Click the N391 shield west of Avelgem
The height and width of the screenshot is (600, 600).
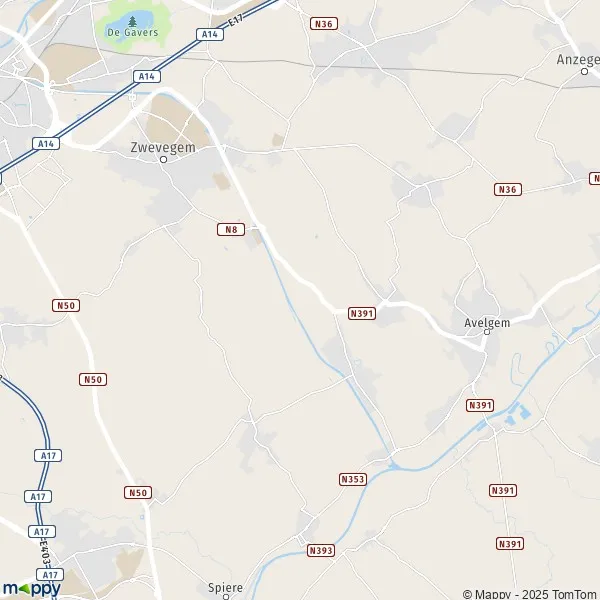(x=362, y=313)
